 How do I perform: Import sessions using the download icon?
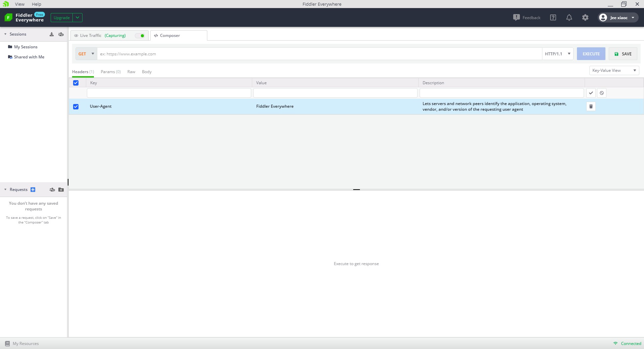click(x=52, y=34)
